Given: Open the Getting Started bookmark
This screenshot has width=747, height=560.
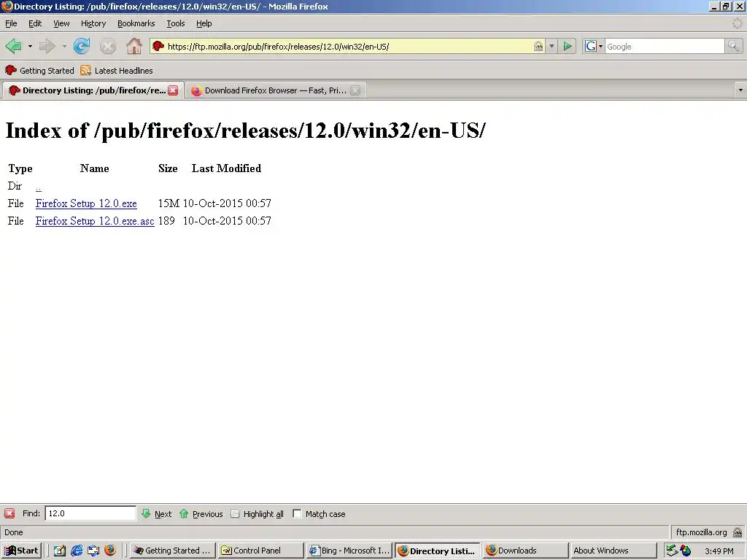Looking at the screenshot, I should point(39,71).
